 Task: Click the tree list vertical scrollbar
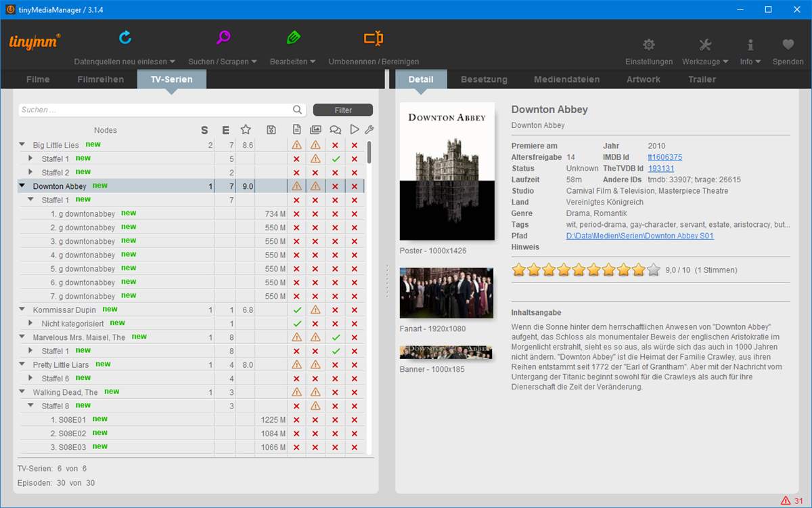369,152
